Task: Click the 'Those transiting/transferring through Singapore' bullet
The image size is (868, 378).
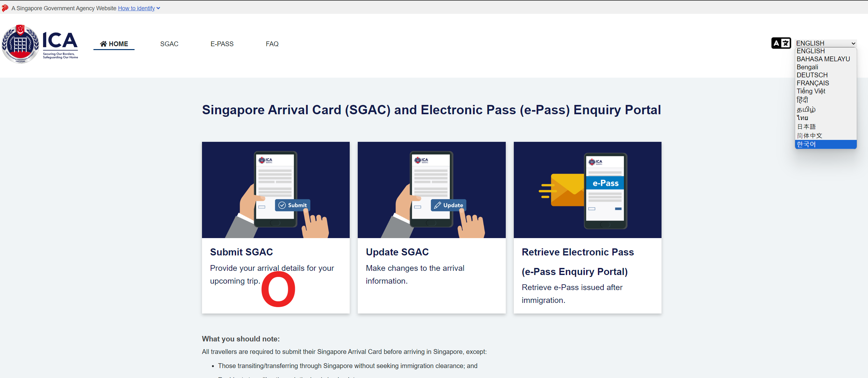Action: click(x=347, y=365)
